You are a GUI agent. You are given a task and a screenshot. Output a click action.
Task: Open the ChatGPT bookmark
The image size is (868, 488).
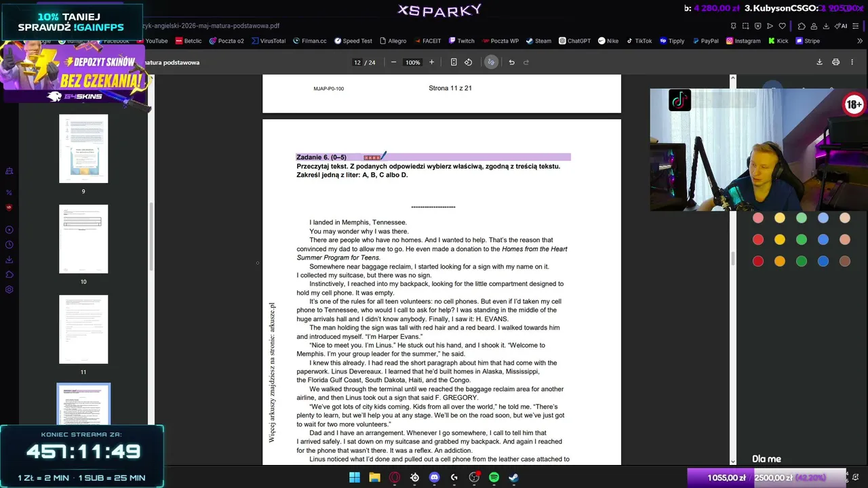575,41
